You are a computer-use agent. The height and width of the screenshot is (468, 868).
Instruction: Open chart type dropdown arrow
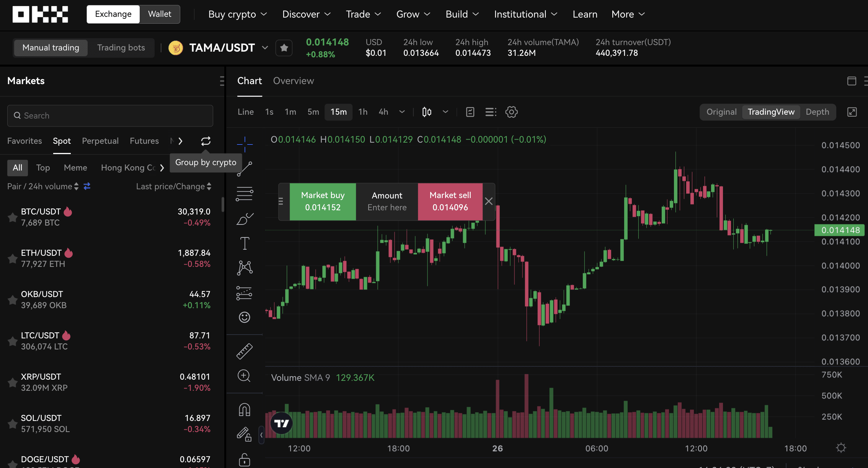pos(445,112)
